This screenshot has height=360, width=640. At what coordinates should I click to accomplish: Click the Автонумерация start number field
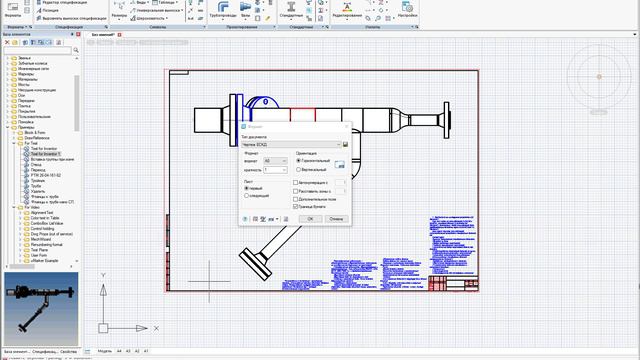coord(340,183)
